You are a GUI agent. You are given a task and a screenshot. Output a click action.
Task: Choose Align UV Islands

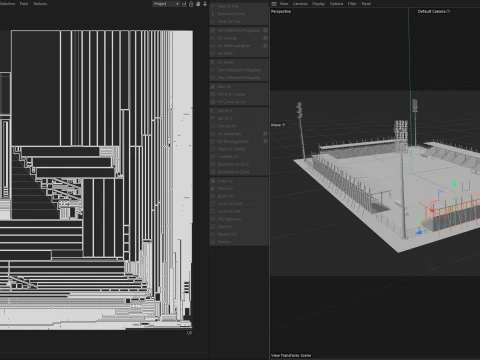point(239,149)
